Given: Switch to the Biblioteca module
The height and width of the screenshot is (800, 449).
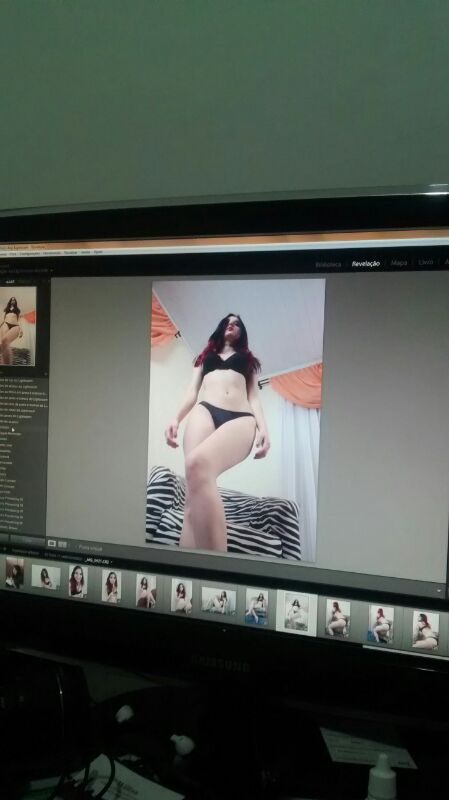Looking at the screenshot, I should pos(328,264).
